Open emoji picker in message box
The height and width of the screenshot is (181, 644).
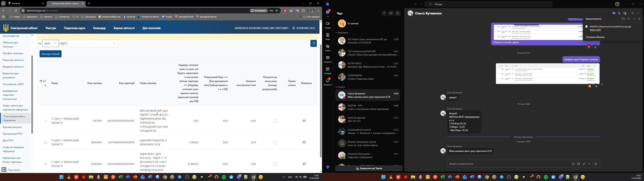(573, 164)
